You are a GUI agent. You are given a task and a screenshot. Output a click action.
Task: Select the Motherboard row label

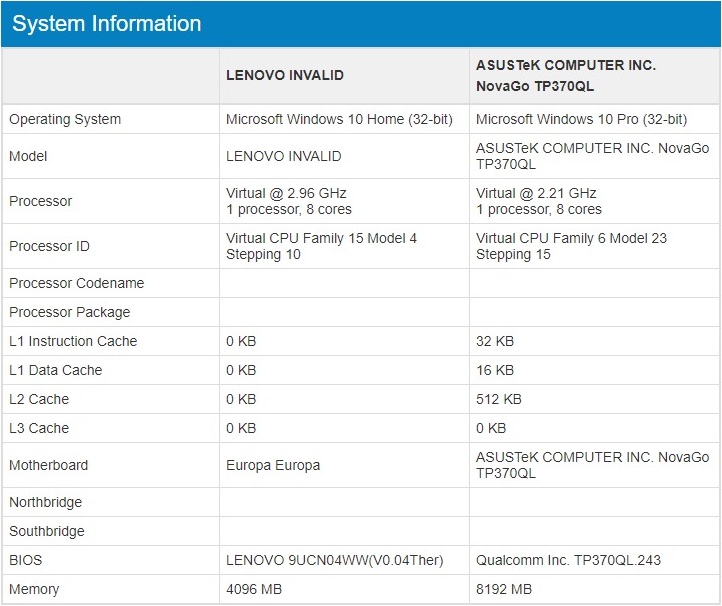tap(48, 465)
